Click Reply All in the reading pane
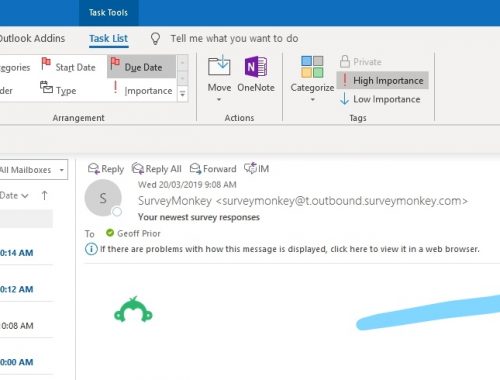 (x=157, y=169)
